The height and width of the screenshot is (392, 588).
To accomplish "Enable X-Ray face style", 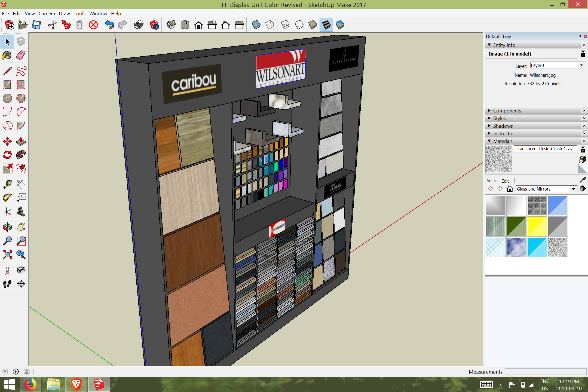I will [256, 25].
